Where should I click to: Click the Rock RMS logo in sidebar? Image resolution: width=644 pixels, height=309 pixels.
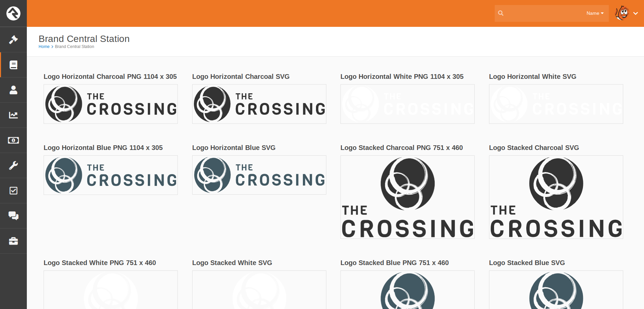(x=13, y=13)
